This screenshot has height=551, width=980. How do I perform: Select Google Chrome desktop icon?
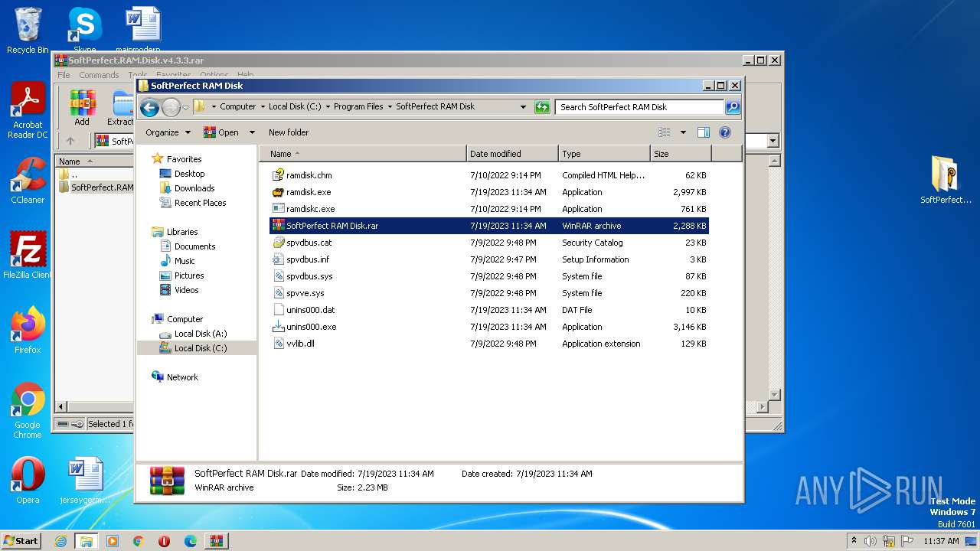click(28, 411)
